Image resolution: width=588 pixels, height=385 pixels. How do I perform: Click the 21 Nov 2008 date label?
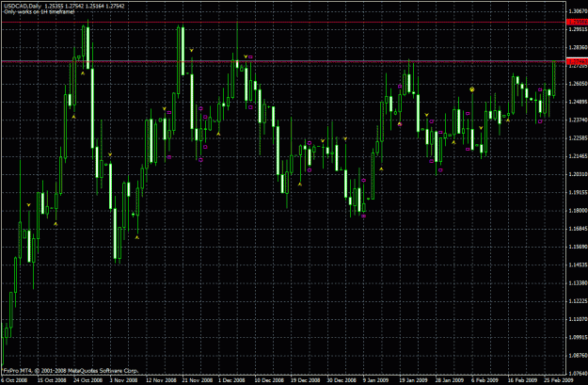[198, 380]
